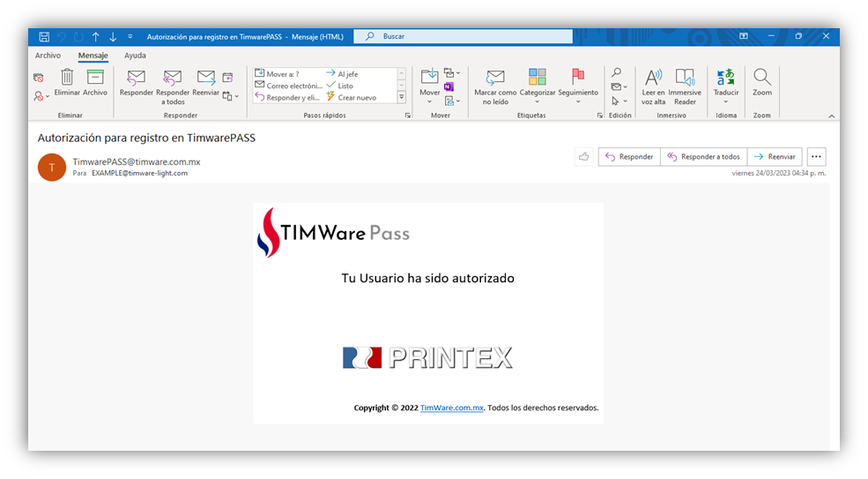Screen dimensions: 868x479
Task: Open the Ayuda ribbon tab
Action: [135, 56]
